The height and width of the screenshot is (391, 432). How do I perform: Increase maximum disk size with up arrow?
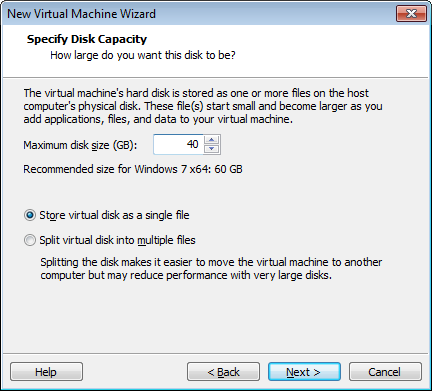[x=211, y=140]
